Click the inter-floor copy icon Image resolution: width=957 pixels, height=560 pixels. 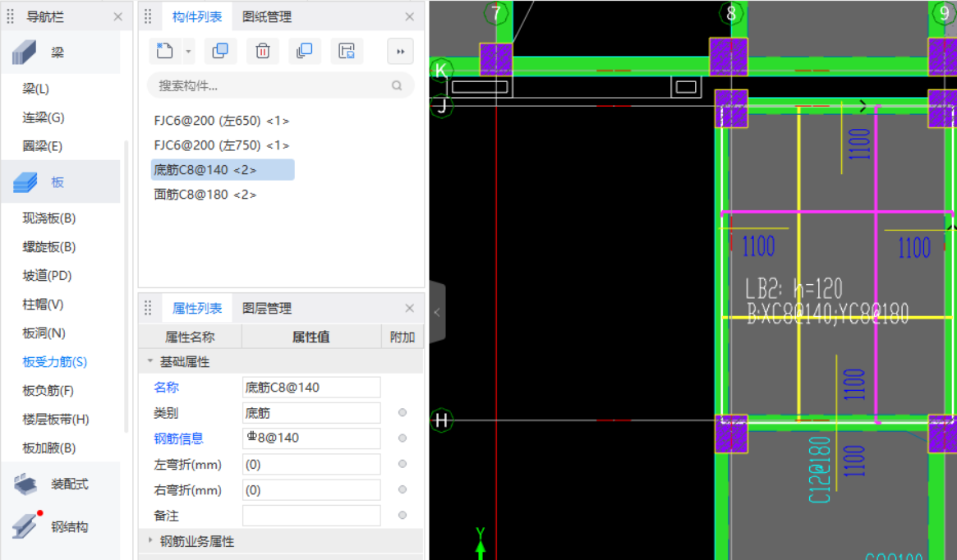(x=305, y=51)
